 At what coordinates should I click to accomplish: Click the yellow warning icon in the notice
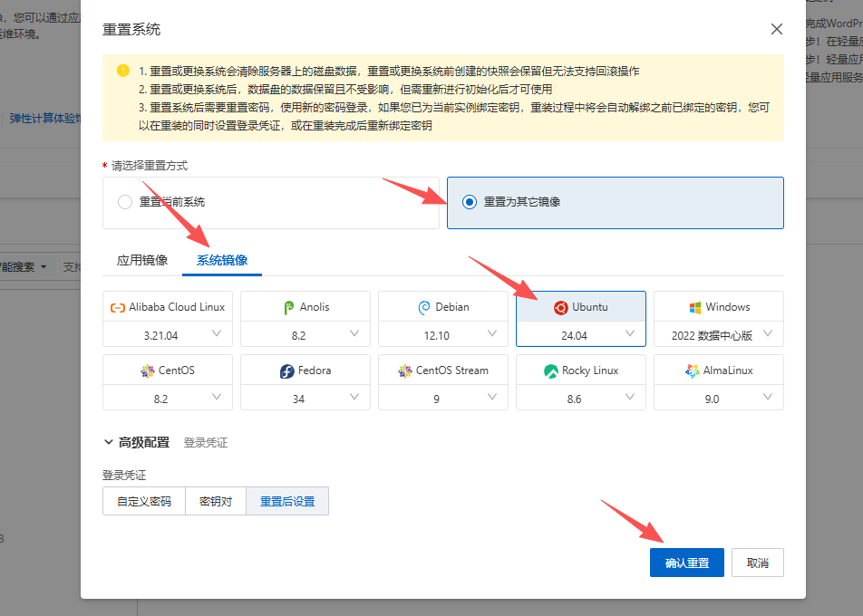(122, 71)
